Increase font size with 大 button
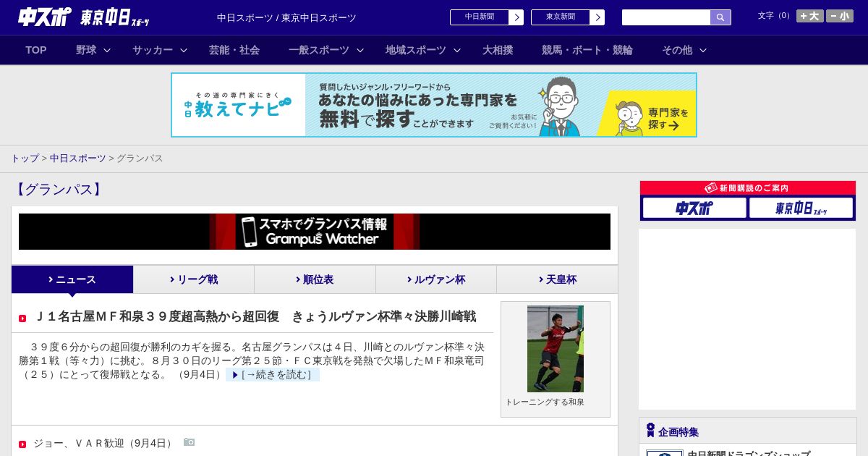The image size is (868, 456). (810, 16)
